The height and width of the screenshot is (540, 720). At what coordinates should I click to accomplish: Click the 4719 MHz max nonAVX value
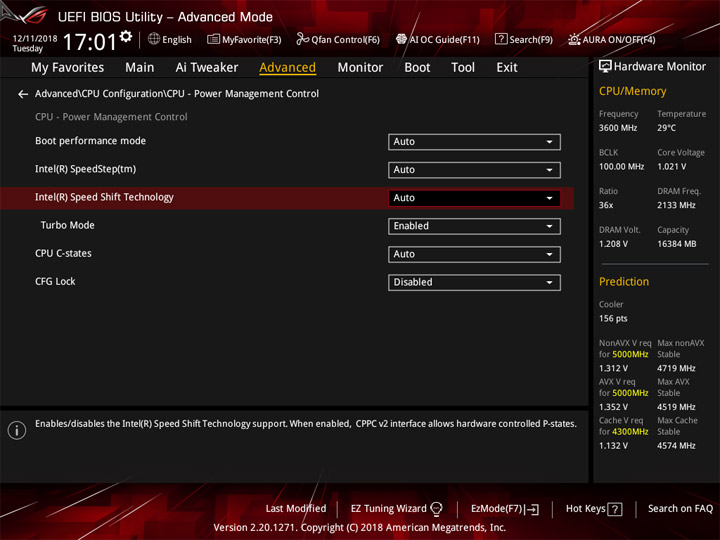click(x=676, y=369)
